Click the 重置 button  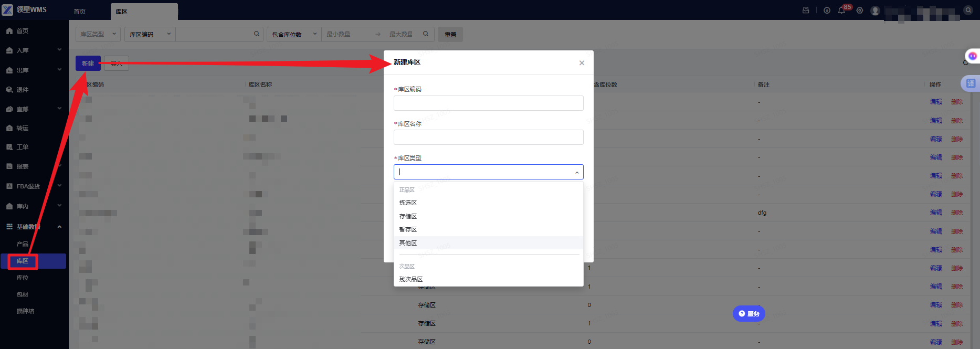coord(450,35)
